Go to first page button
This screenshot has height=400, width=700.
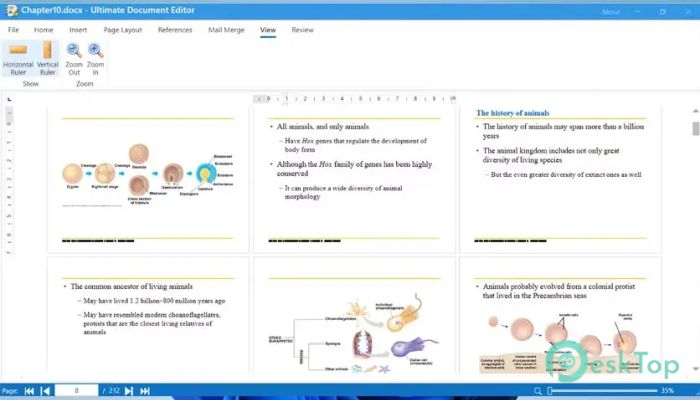pyautogui.click(x=29, y=391)
